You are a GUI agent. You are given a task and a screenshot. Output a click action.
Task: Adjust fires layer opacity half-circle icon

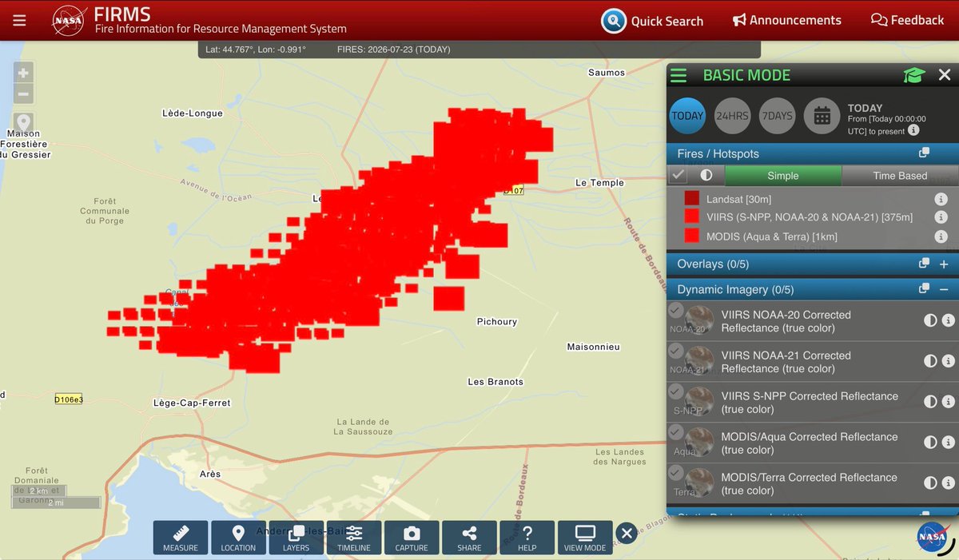point(706,175)
